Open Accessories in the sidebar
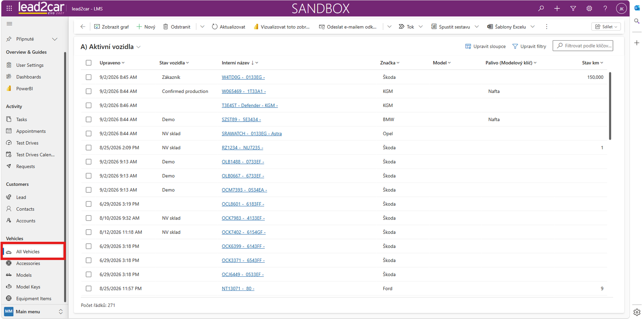 coord(28,263)
